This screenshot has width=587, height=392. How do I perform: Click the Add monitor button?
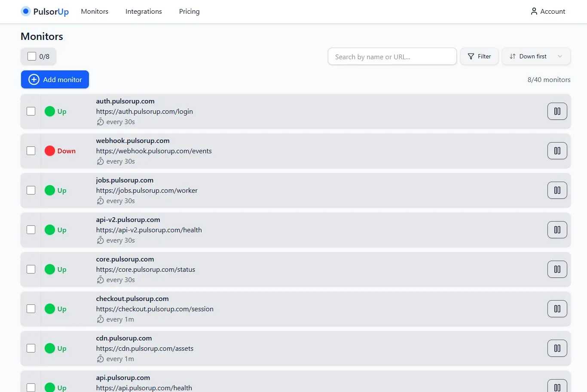55,79
